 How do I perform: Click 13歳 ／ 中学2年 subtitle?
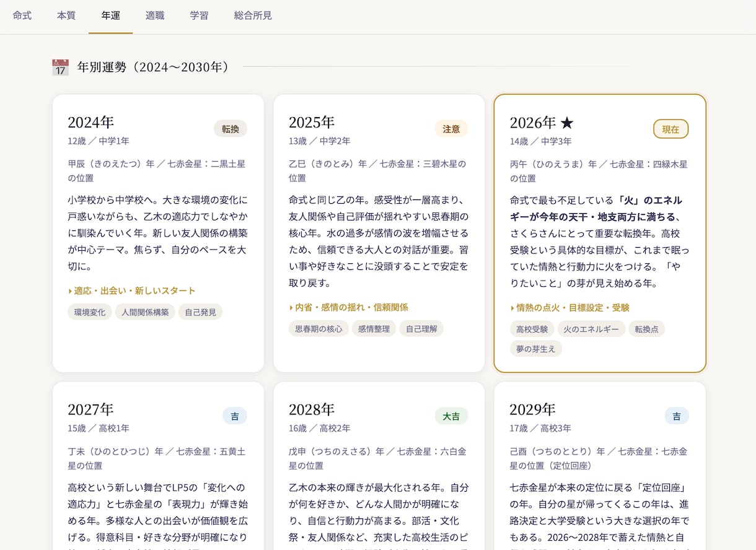(320, 141)
